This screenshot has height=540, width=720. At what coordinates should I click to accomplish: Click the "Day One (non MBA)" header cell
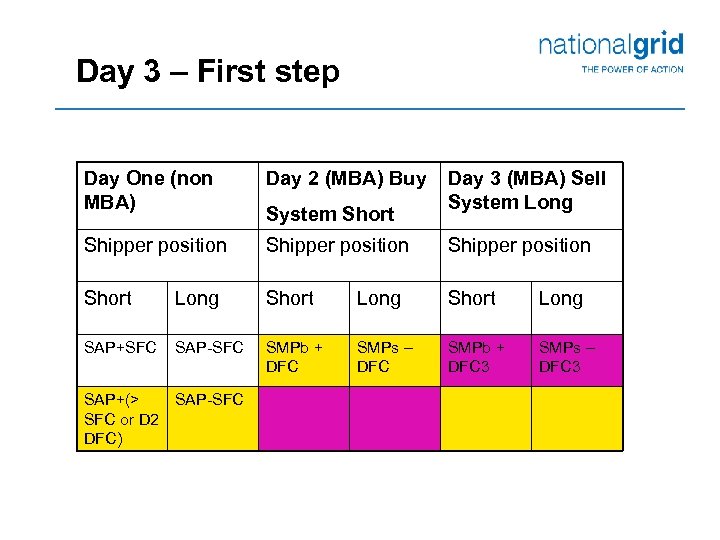148,190
